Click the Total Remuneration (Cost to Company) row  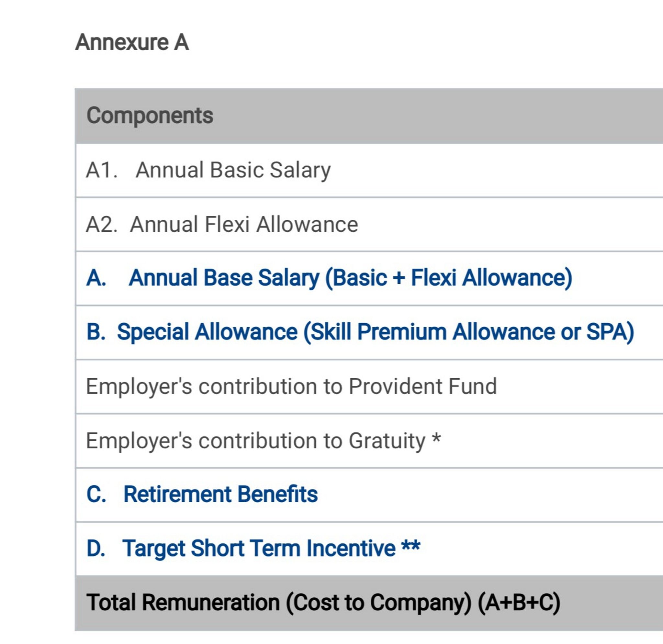(369, 604)
